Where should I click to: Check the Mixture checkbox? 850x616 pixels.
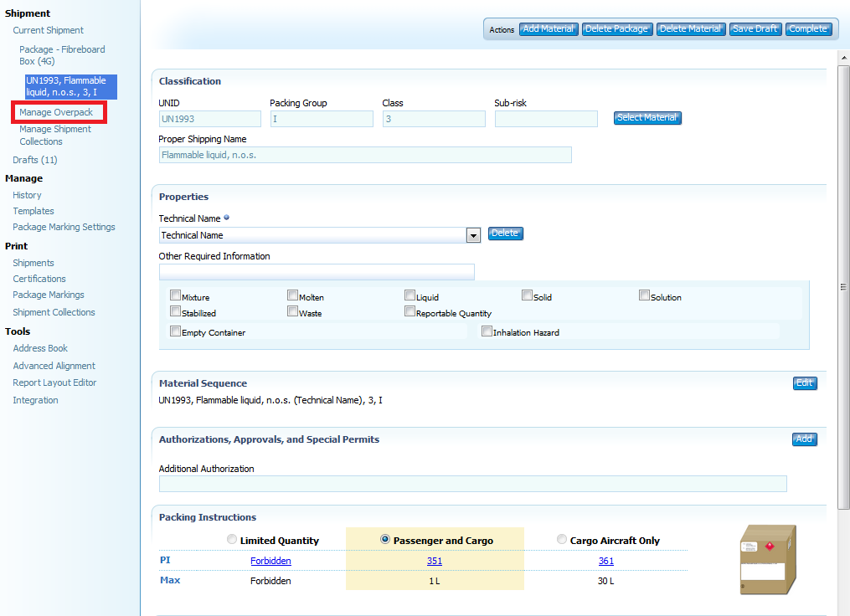tap(175, 295)
